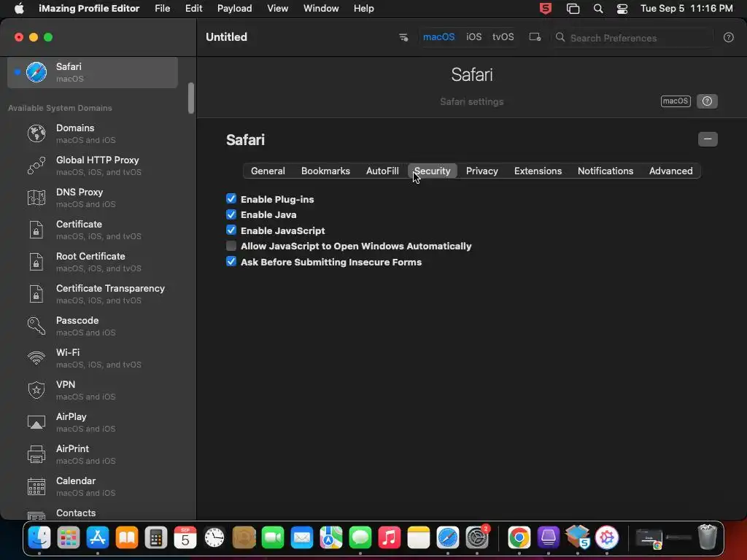Screen dimensions: 747x560
Task: Open the Apple menu
Action: pyautogui.click(x=19, y=9)
